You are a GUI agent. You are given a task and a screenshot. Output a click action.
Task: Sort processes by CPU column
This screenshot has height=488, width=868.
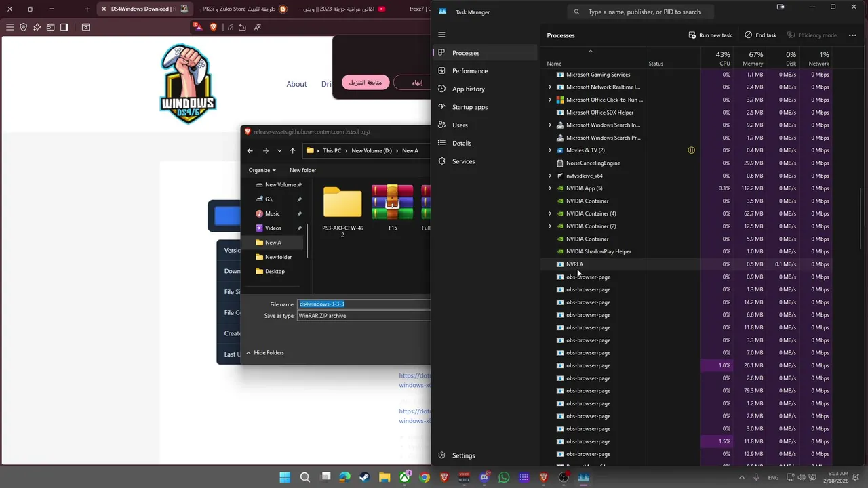click(x=717, y=58)
